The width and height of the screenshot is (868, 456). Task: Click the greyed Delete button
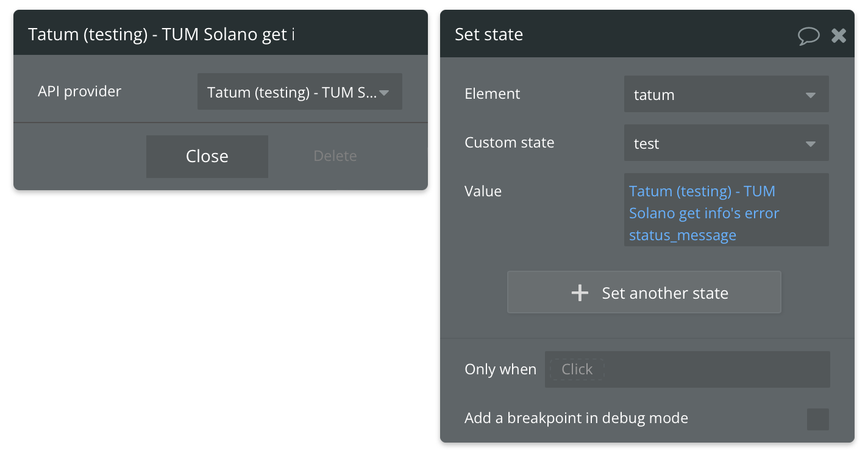pos(335,156)
